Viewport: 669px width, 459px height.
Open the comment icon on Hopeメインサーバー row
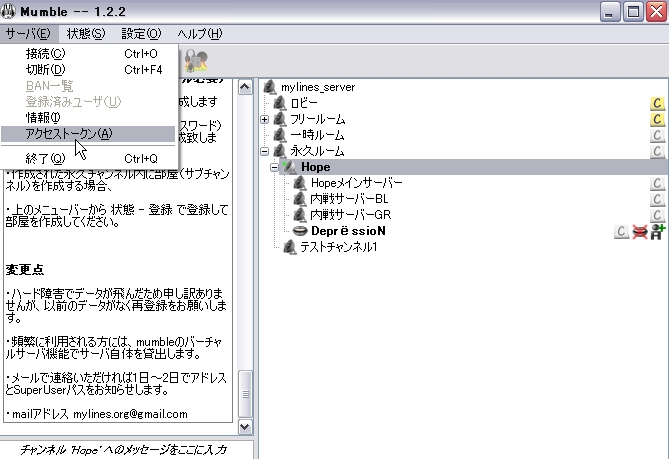coord(657,183)
